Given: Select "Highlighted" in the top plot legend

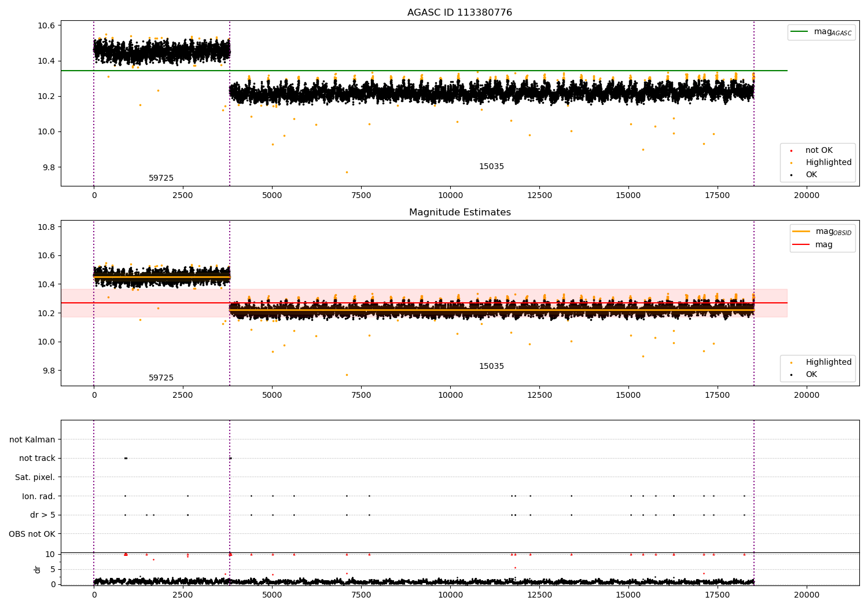Looking at the screenshot, I should 829,163.
